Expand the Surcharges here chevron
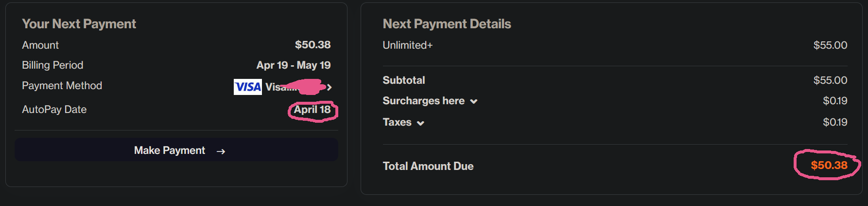The image size is (868, 206). [x=474, y=101]
